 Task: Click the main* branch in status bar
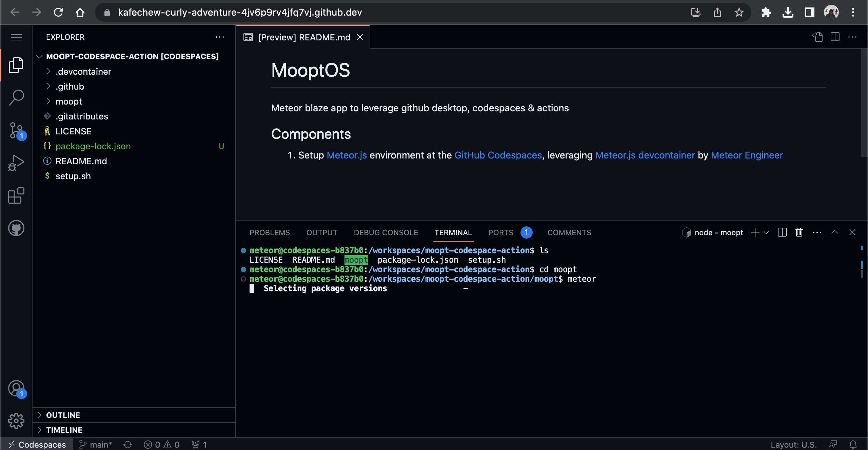(x=95, y=444)
